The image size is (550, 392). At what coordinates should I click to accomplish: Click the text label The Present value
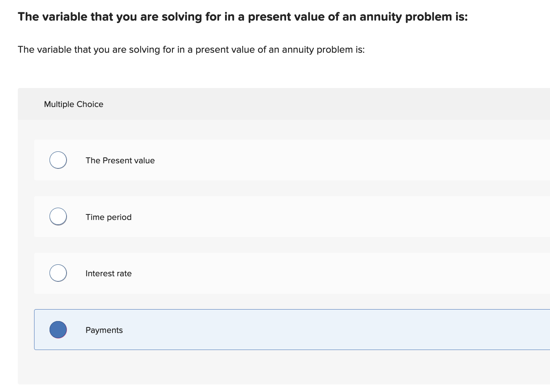click(120, 160)
